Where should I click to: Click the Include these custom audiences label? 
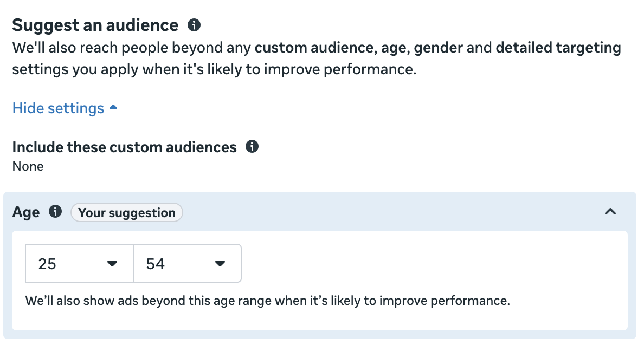coord(124,147)
